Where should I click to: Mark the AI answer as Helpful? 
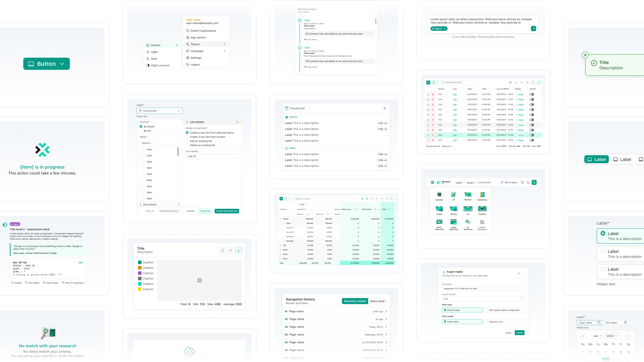point(16,283)
